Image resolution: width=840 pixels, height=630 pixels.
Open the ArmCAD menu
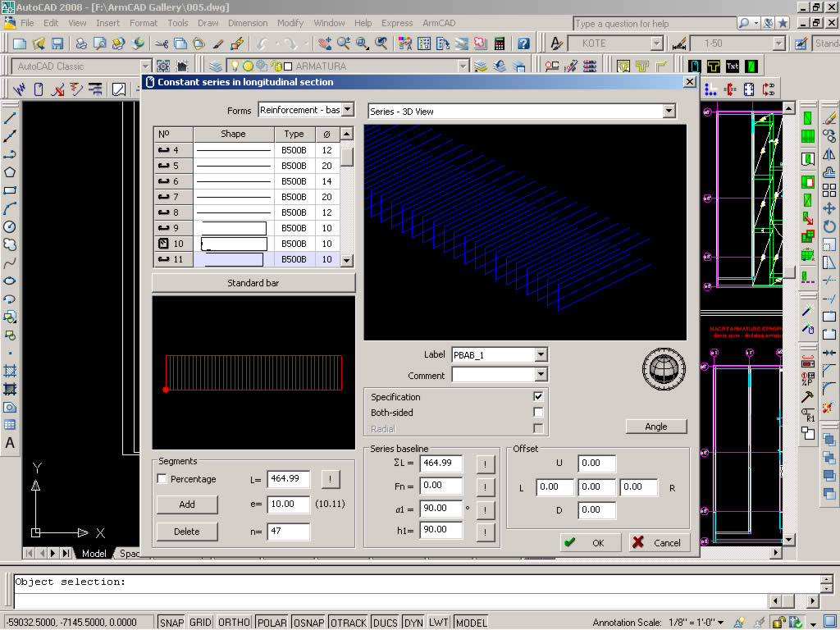click(x=439, y=23)
